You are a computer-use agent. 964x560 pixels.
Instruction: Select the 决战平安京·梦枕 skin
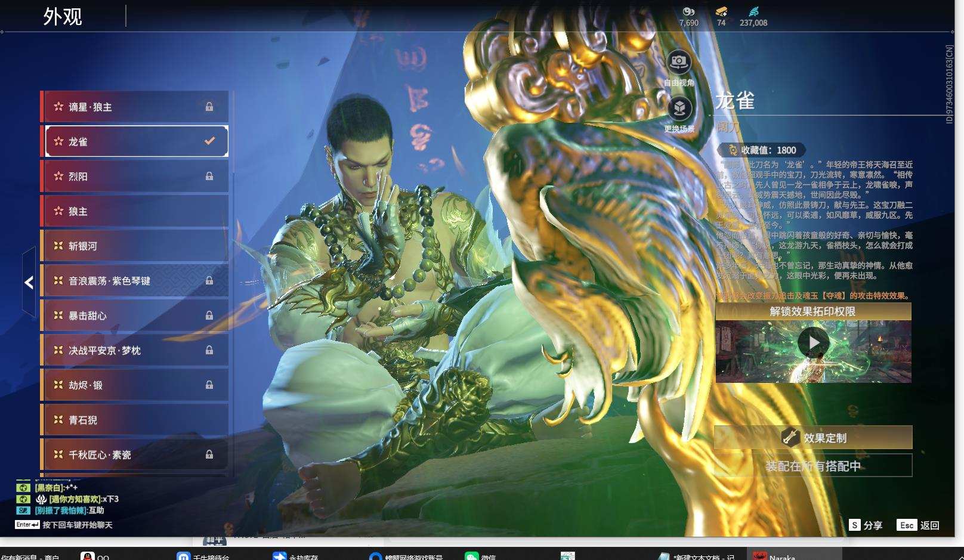[135, 350]
